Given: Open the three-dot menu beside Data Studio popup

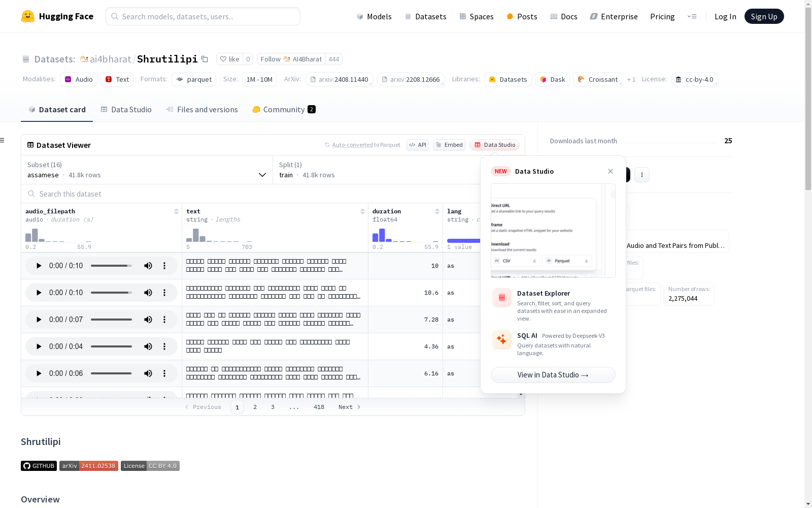Looking at the screenshot, I should [642, 175].
